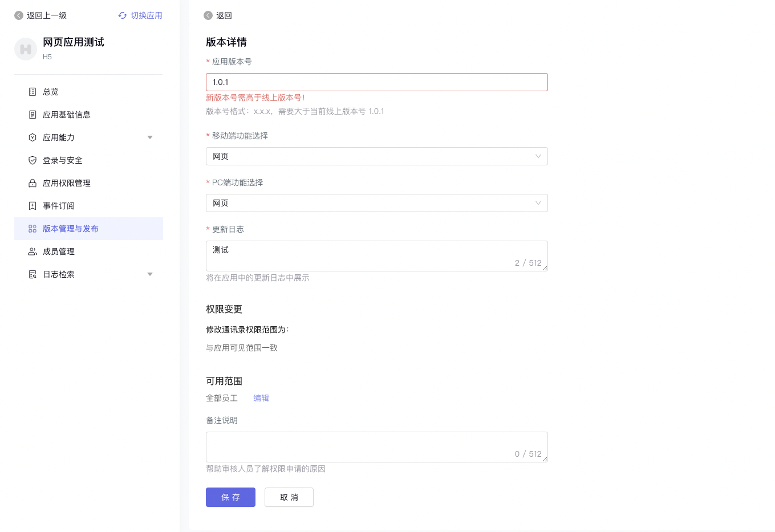
Task: Navigate to 事件订阅
Action: (88, 206)
